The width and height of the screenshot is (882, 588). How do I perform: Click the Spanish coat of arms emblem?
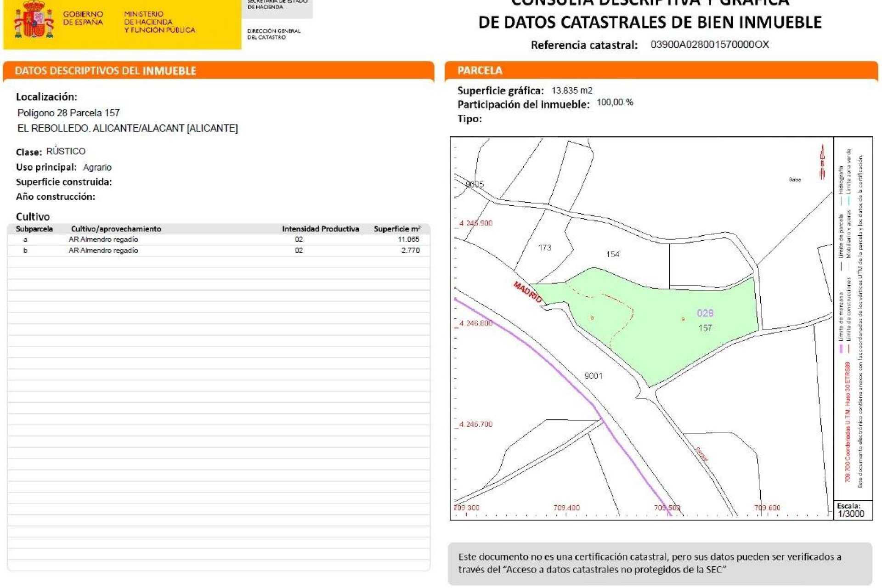(x=34, y=19)
